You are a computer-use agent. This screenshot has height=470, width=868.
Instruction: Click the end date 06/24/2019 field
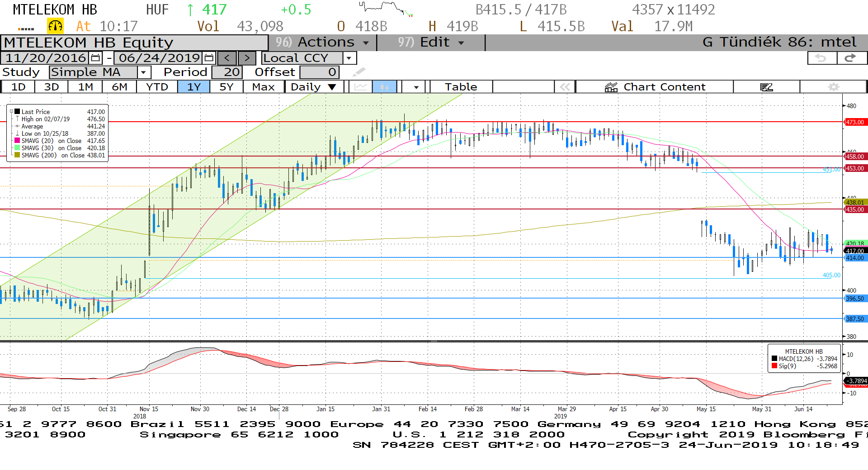159,58
